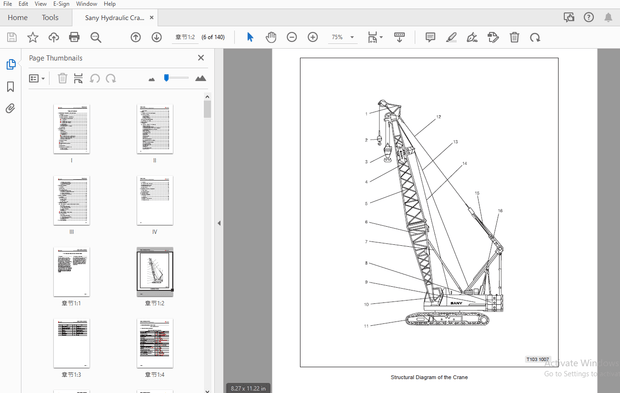
Task: Click the scrolling mode icon
Action: click(x=399, y=37)
